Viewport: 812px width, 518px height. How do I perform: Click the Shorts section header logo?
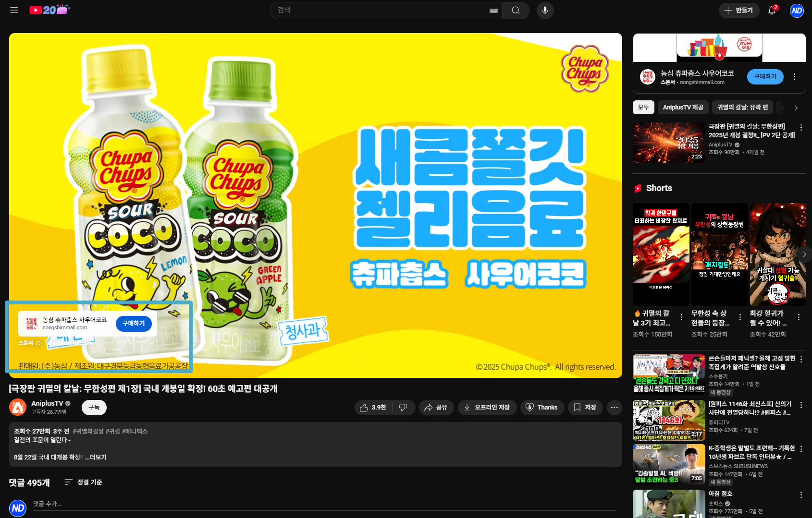(x=638, y=189)
